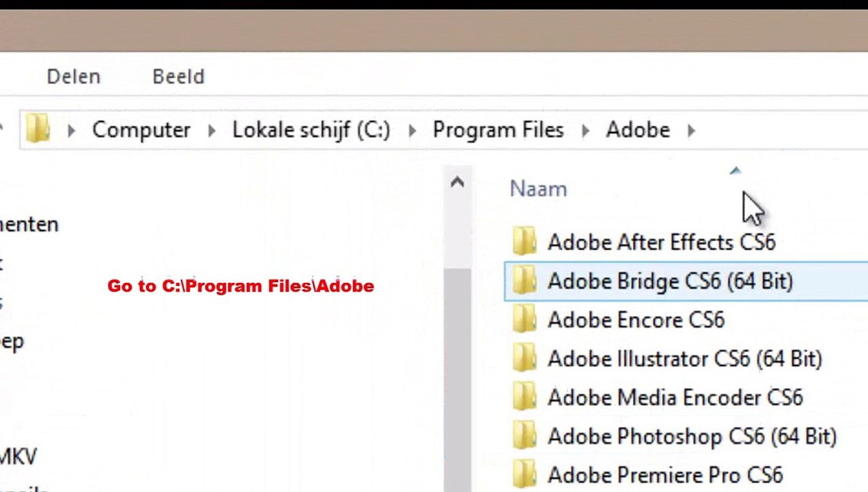Navigate to Program Files in the address bar

coord(499,130)
